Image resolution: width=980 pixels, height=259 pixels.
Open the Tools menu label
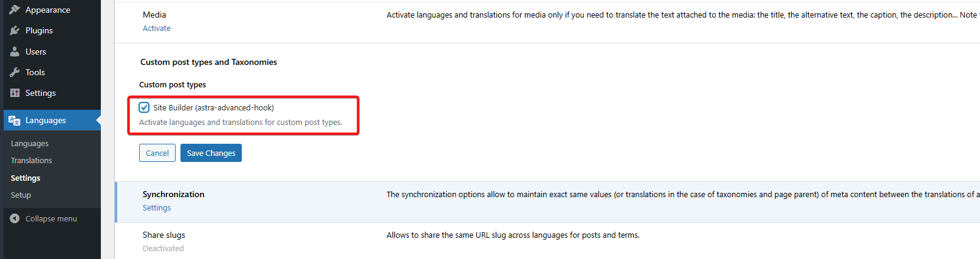[35, 72]
